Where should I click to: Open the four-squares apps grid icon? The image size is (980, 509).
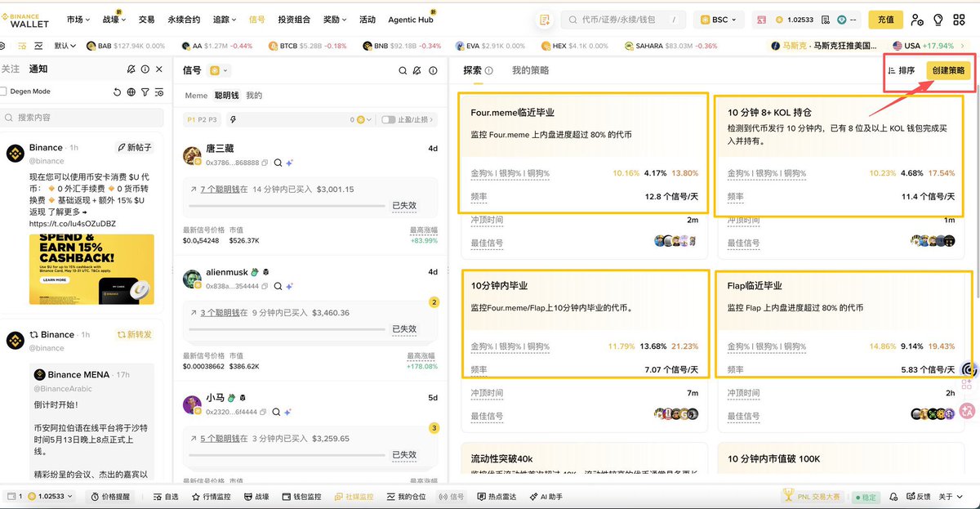[x=960, y=20]
